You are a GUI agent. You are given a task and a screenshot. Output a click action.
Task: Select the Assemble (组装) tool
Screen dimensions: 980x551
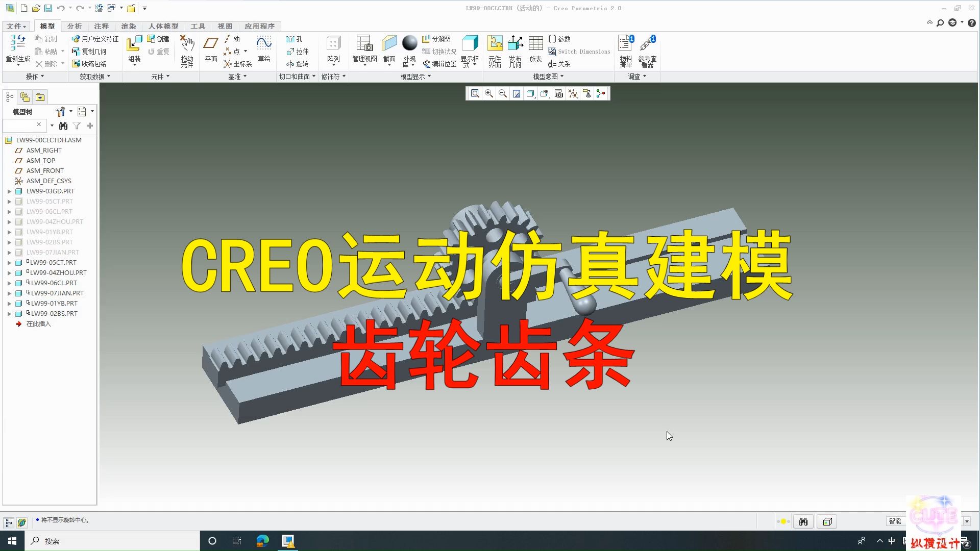click(134, 49)
